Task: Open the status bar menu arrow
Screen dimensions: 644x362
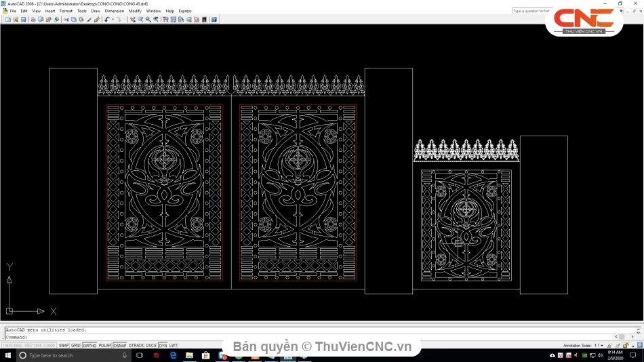Action: click(x=632, y=346)
